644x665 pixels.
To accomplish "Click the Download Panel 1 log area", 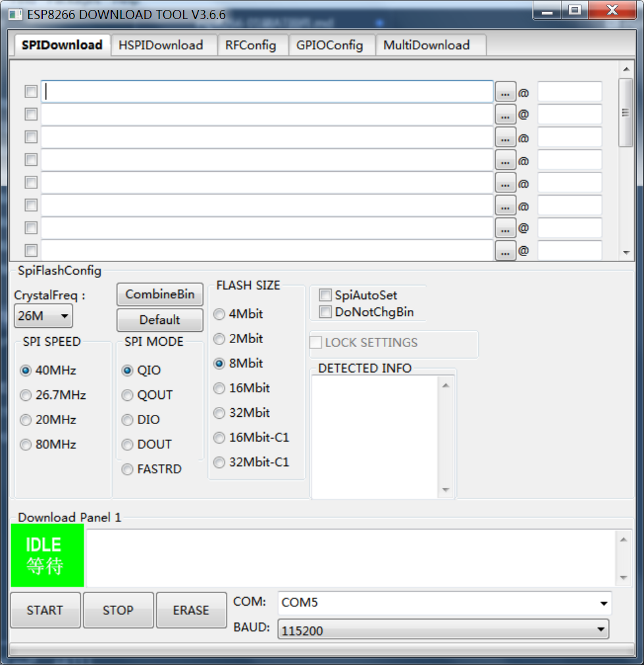I will [x=351, y=558].
